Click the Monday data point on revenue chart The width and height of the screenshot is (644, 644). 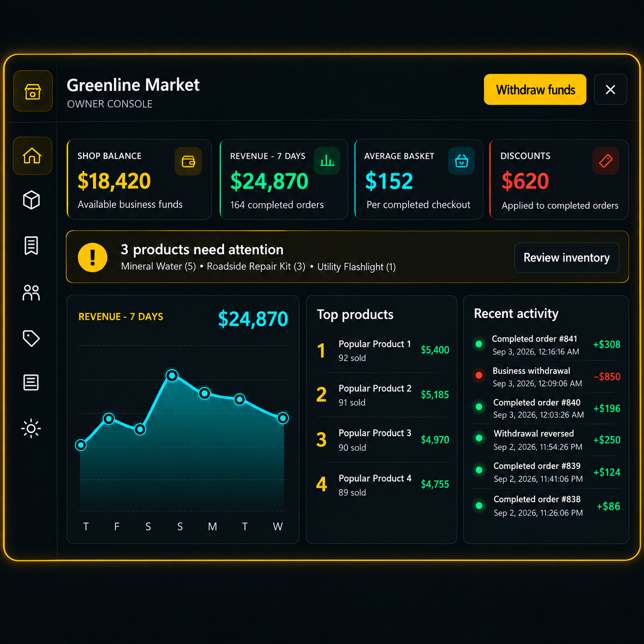click(204, 394)
